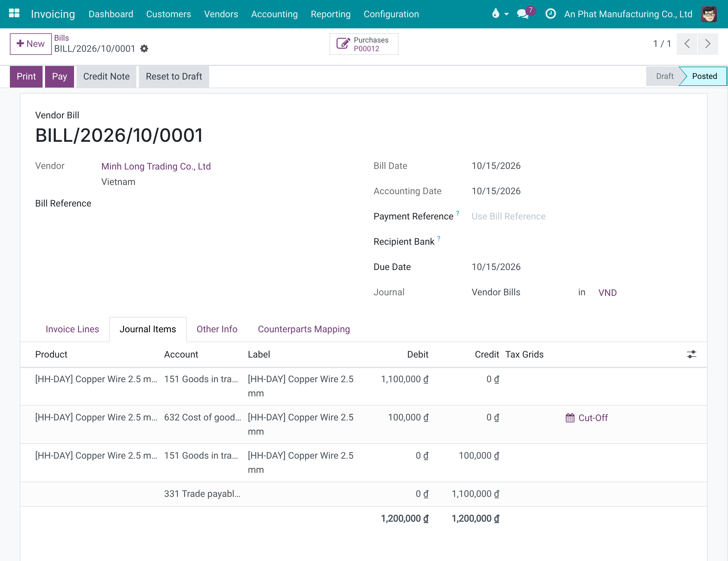Select the Posted status stage
Image resolution: width=728 pixels, height=561 pixels.
point(704,76)
